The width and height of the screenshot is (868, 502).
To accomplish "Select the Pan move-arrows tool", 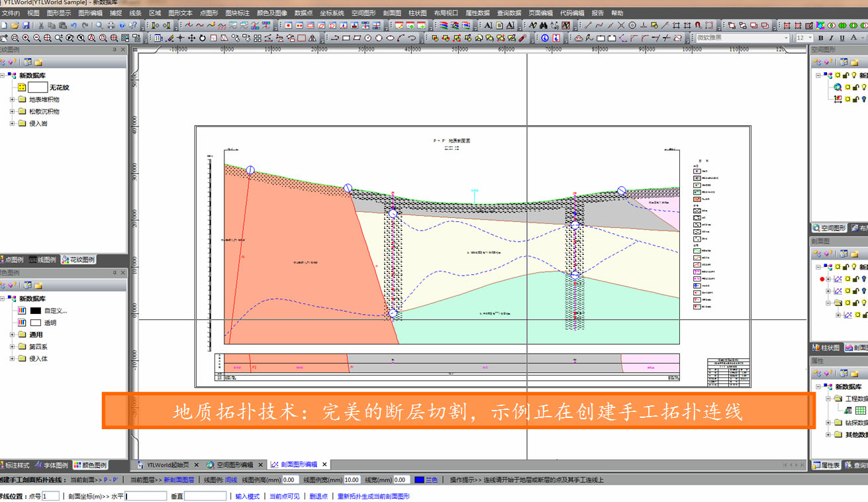I will click(191, 38).
